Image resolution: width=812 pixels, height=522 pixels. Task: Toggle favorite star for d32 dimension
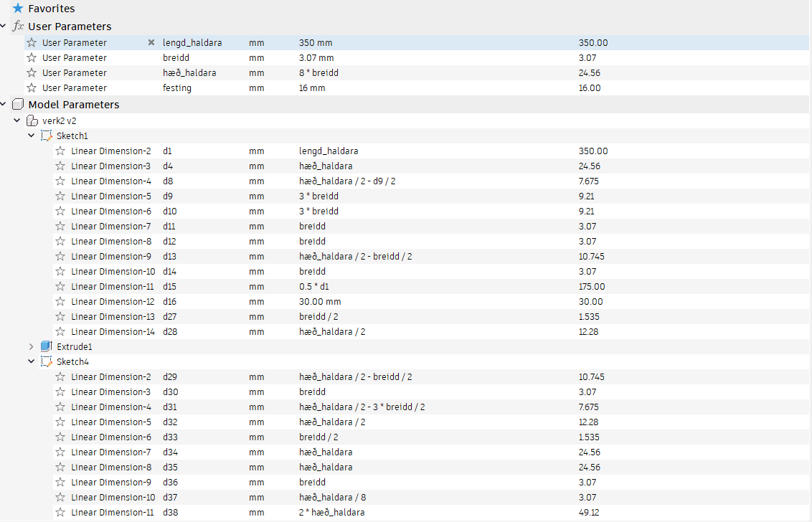[x=60, y=422]
